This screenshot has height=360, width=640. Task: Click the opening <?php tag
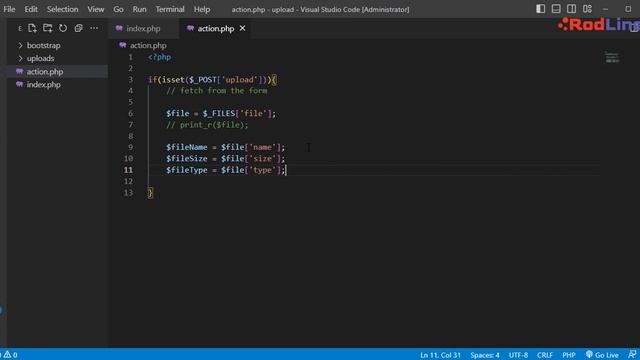160,57
